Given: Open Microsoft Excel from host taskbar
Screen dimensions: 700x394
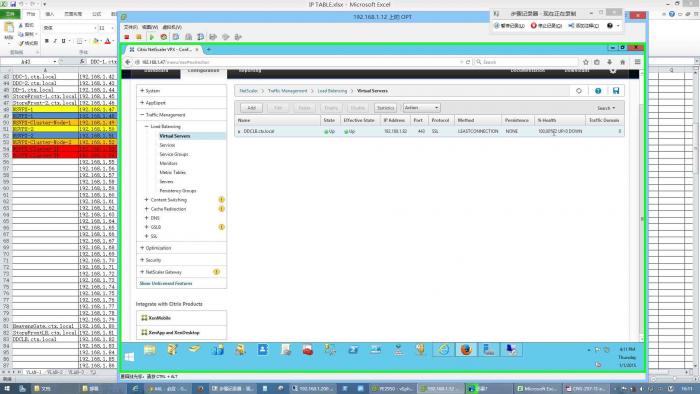Looking at the screenshot, I should coord(537,389).
